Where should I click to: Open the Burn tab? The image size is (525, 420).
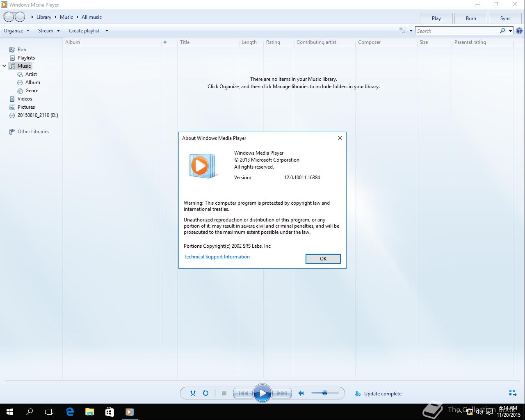coord(471,18)
